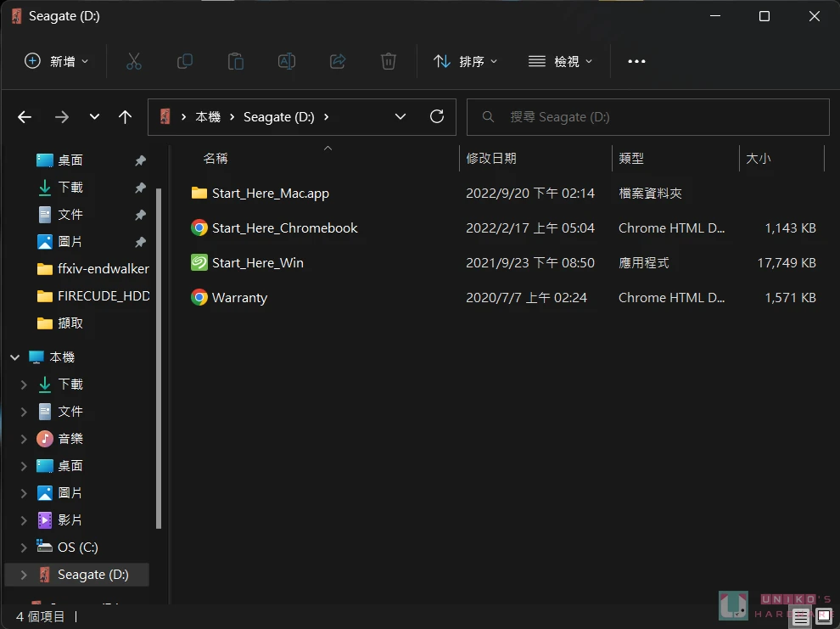This screenshot has height=629, width=840.
Task: Expand 音樂 in the navigation tree
Action: (x=24, y=439)
